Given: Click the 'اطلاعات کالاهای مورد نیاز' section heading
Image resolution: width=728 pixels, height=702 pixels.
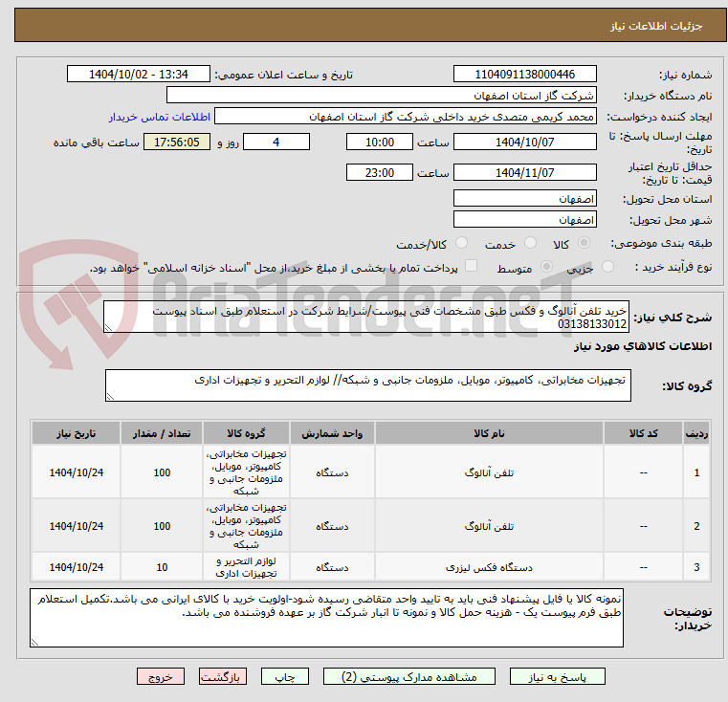Looking at the screenshot, I should 643,346.
